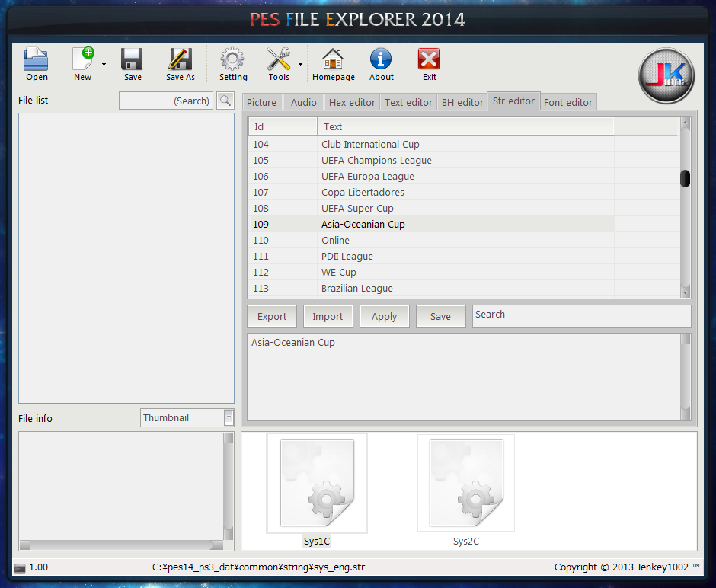Click the edit textbox vertical scrollbar
Image resolution: width=716 pixels, height=588 pixels.
coord(686,377)
